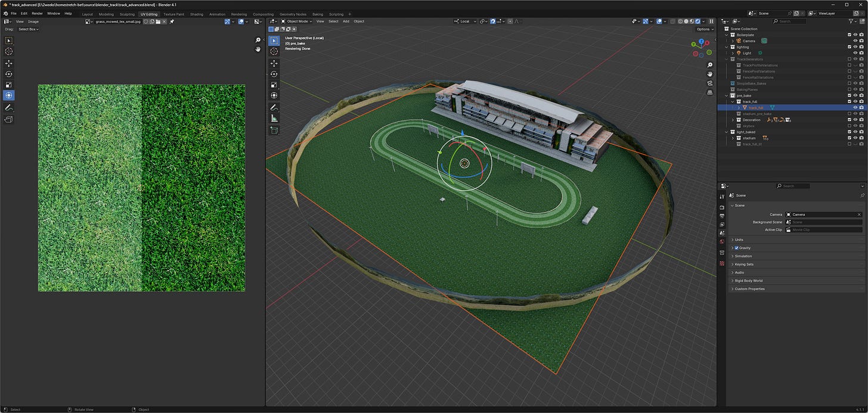
Task: Click the zoom magnifier icon in 3D viewport
Action: pos(709,64)
